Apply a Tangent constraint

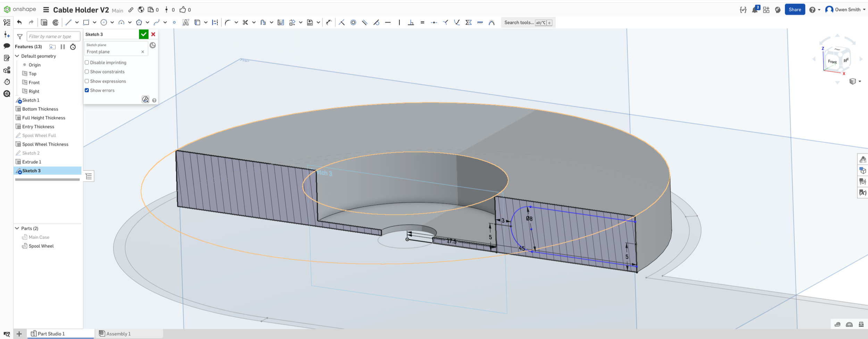point(377,22)
